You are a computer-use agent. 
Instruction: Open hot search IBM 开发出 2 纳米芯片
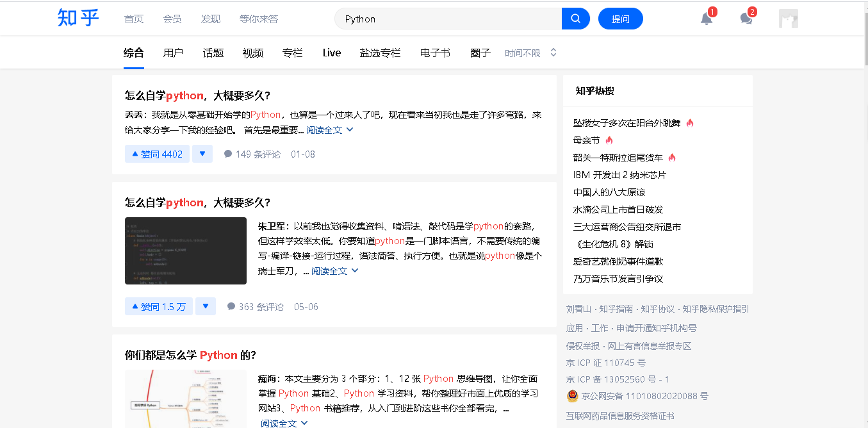click(620, 175)
